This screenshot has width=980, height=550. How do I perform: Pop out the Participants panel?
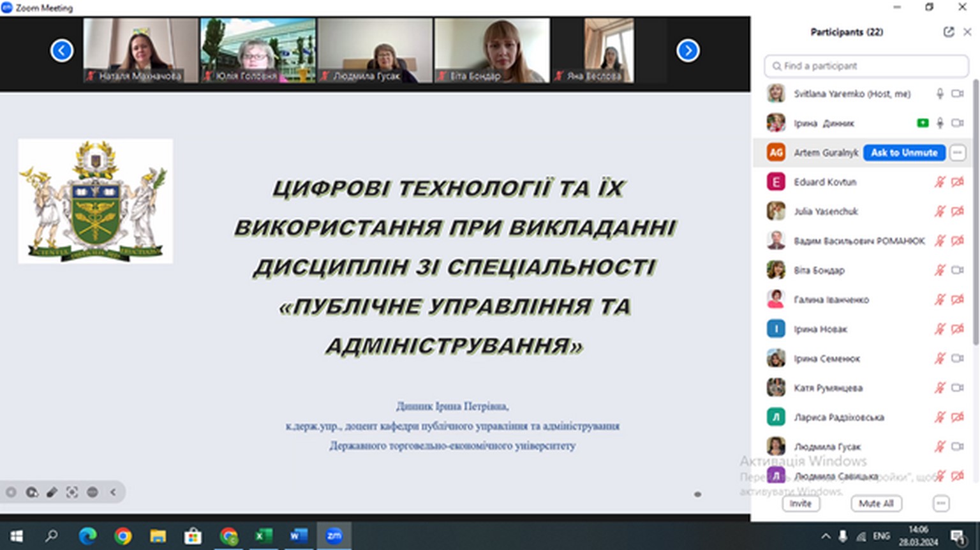(x=949, y=32)
